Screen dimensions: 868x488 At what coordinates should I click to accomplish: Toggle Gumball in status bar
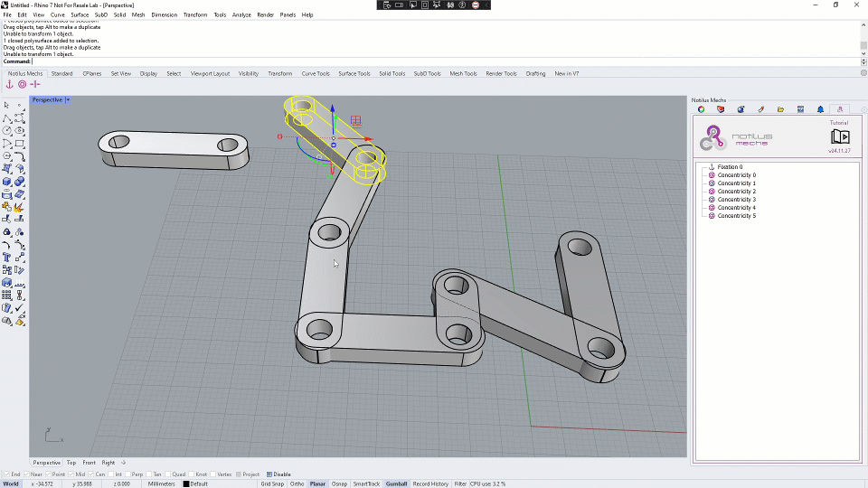tap(396, 483)
